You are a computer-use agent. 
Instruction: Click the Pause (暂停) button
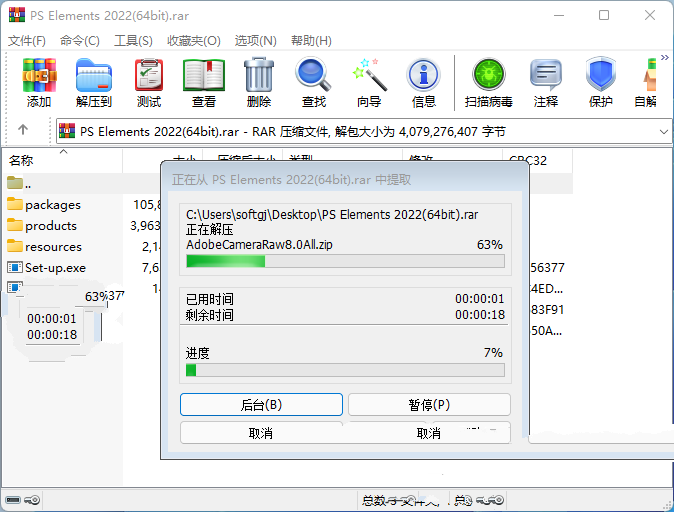coord(429,405)
